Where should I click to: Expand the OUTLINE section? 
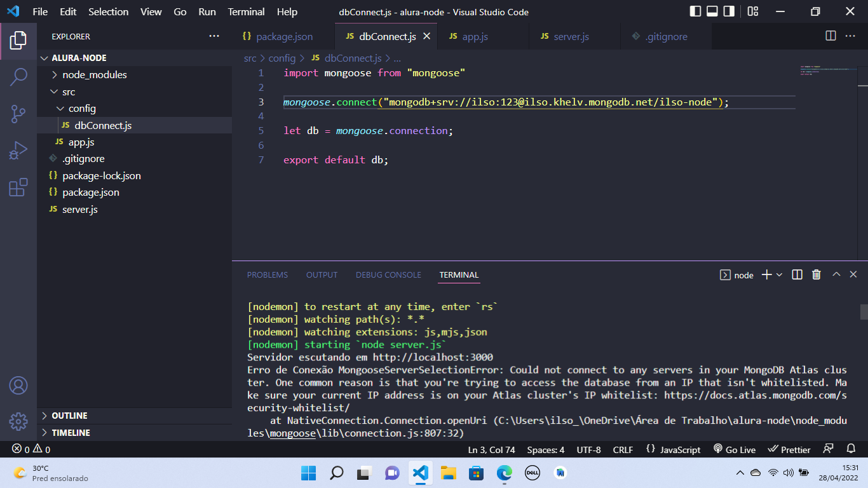(134, 416)
